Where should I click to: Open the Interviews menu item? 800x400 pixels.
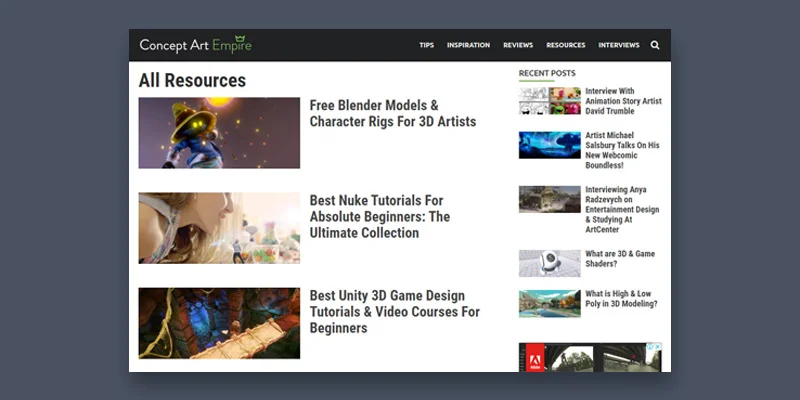619,45
